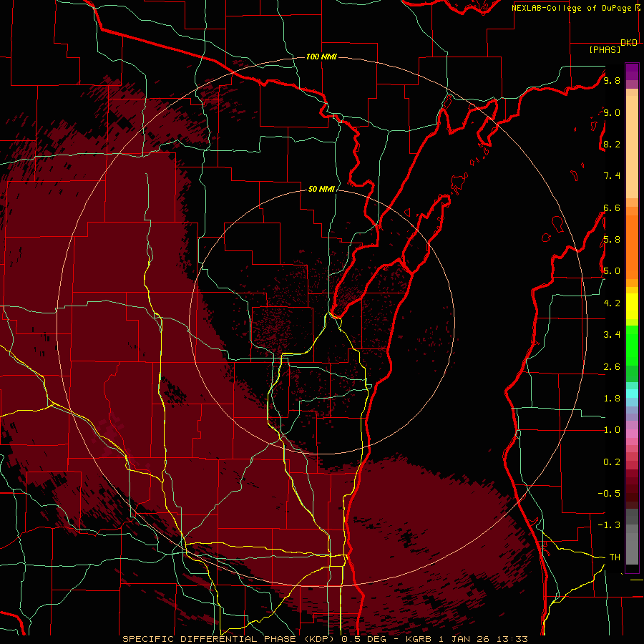The height and width of the screenshot is (644, 644).
Task: Click the purple segment of the color bar
Action: 632,72
